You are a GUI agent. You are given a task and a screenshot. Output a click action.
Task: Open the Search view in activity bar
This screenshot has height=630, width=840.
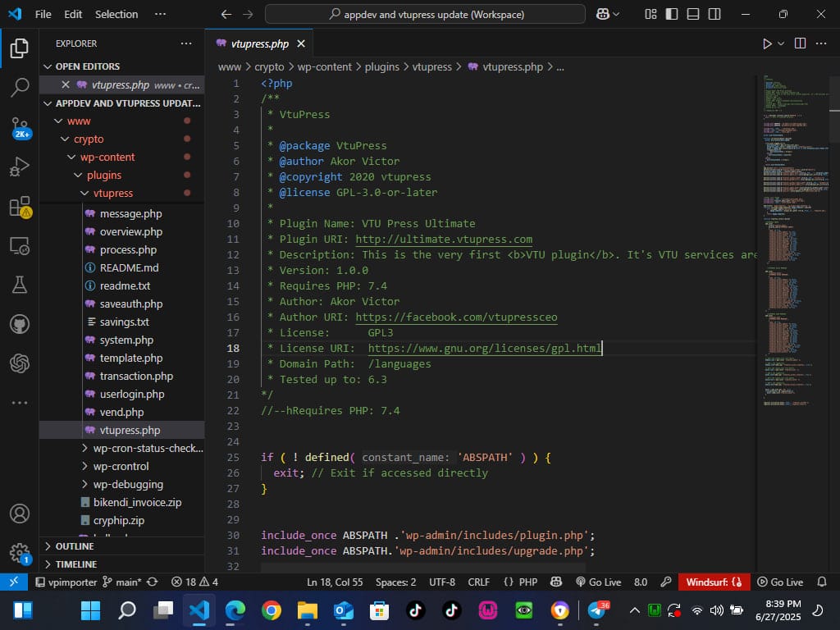pos(20,88)
